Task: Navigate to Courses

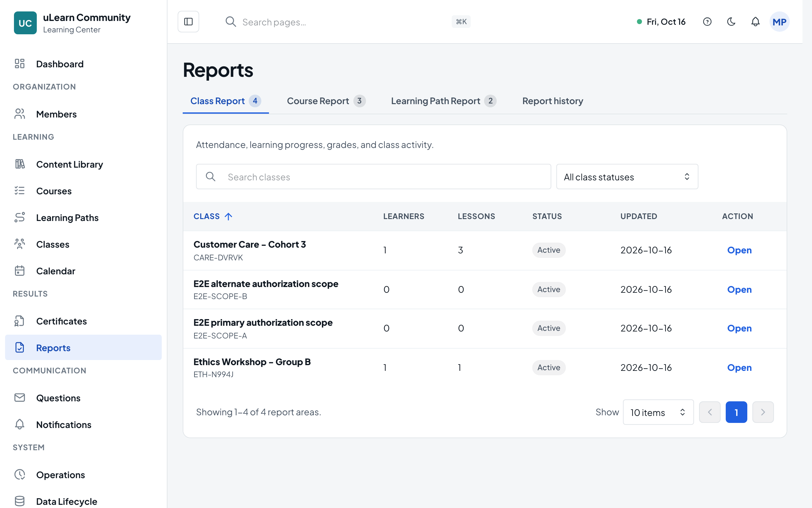Action: (x=83, y=191)
